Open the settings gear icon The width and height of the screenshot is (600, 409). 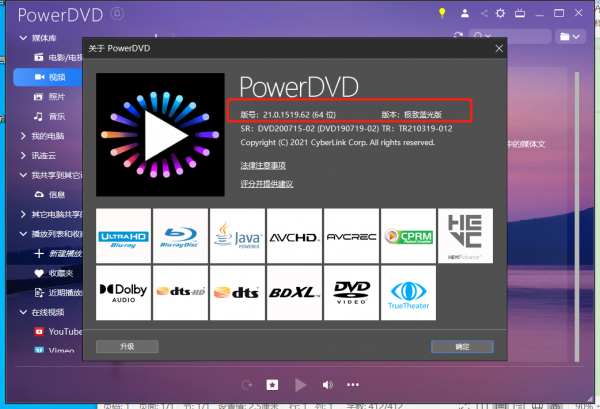(x=500, y=13)
